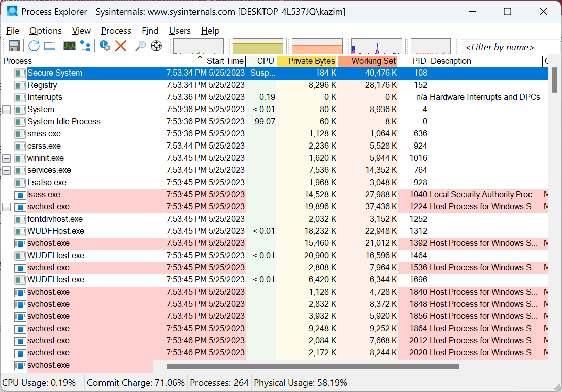The width and height of the screenshot is (562, 392).
Task: Open the View menu
Action: coord(81,31)
